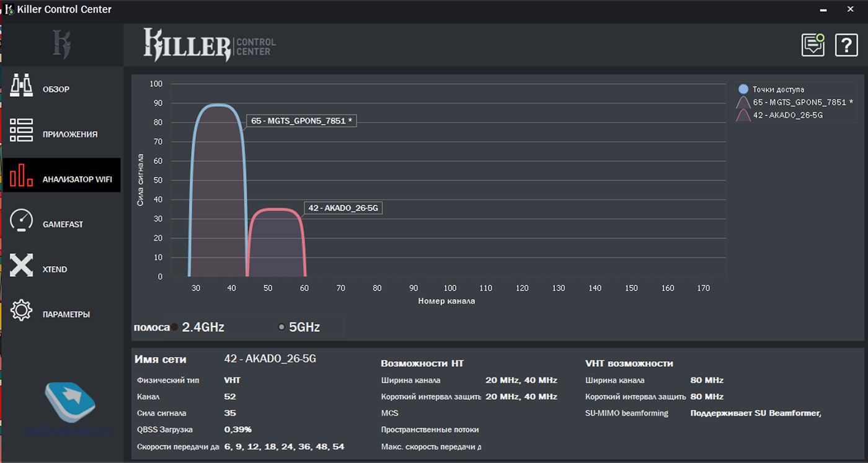
Task: Open the GameFast speedometer icon
Action: [22, 222]
